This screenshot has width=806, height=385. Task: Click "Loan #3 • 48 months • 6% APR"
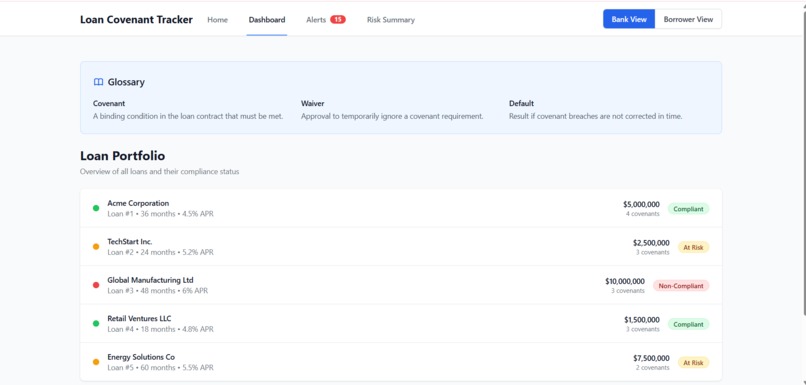[x=157, y=291]
